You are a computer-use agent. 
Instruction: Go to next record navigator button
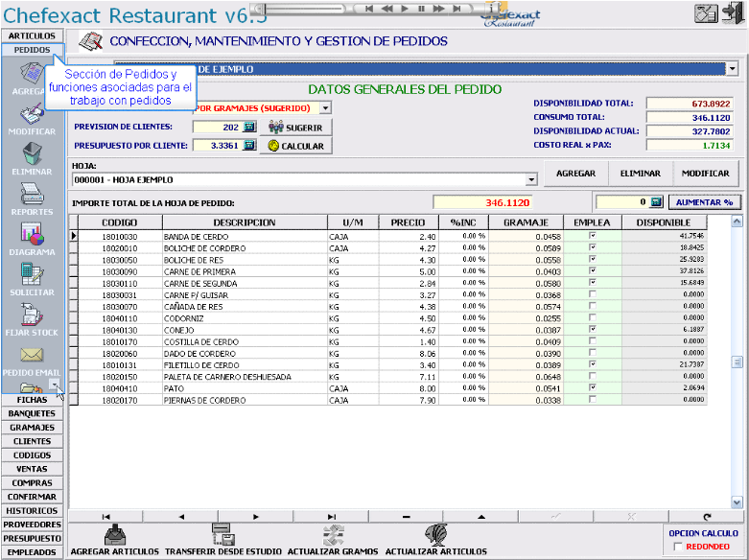click(x=256, y=517)
